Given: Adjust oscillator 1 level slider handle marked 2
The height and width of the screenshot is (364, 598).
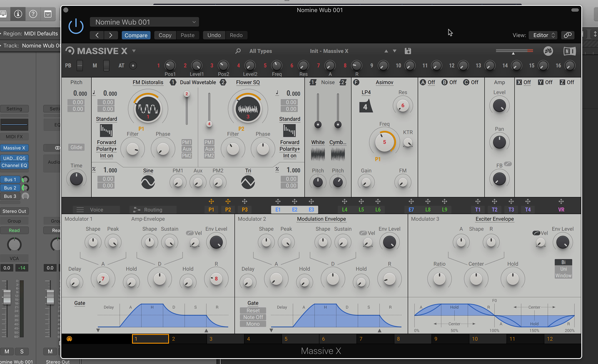Looking at the screenshot, I should tap(187, 94).
